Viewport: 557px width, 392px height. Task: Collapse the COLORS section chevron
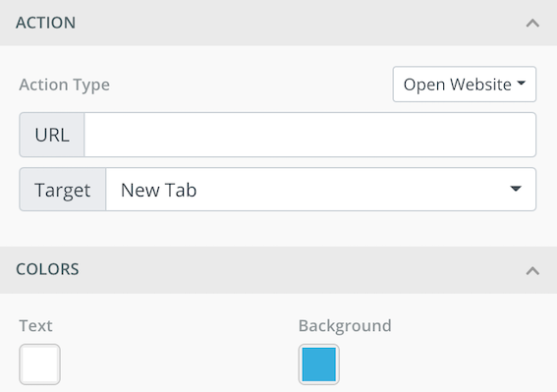(532, 271)
